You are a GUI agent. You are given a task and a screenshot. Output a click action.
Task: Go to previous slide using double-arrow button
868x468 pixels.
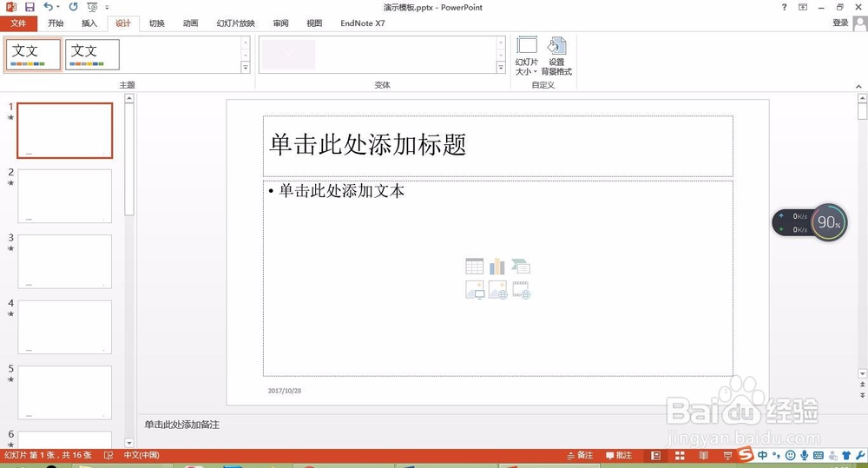[862, 385]
